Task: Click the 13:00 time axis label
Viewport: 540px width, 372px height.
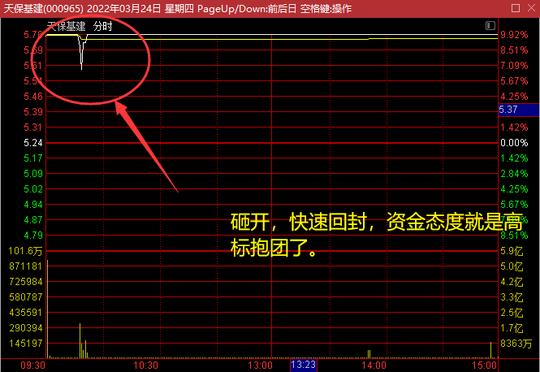Action: coord(260,365)
